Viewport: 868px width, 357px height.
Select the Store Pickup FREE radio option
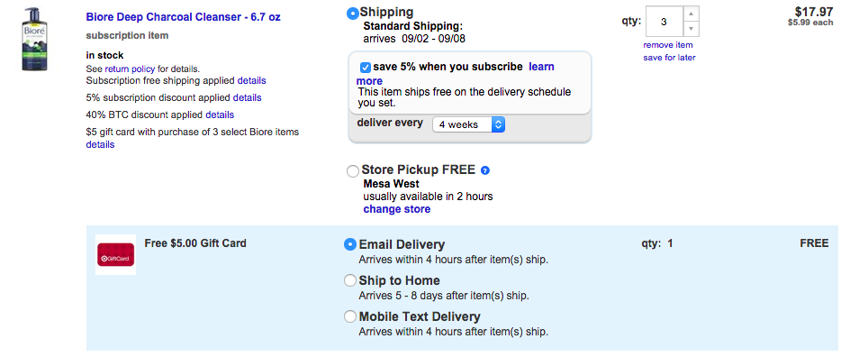pos(353,171)
